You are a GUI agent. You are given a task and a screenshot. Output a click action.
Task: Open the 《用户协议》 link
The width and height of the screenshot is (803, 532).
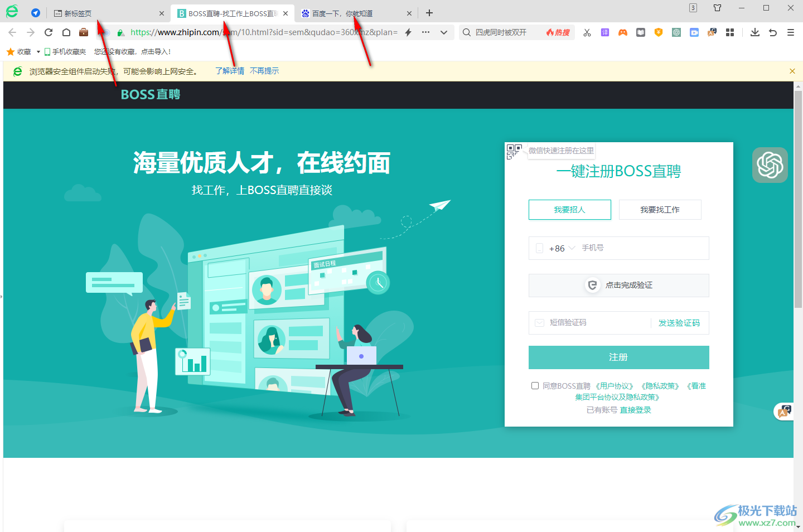615,386
